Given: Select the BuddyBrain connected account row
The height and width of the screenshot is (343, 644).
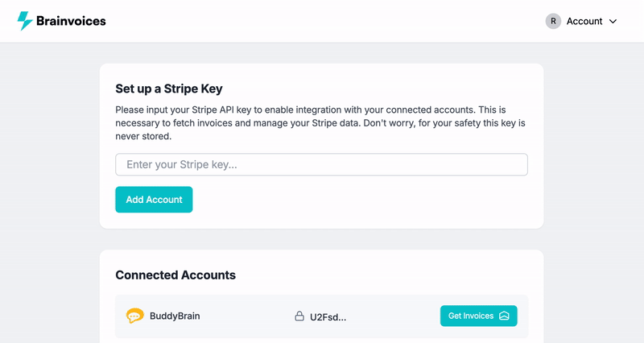Looking at the screenshot, I should [x=321, y=316].
